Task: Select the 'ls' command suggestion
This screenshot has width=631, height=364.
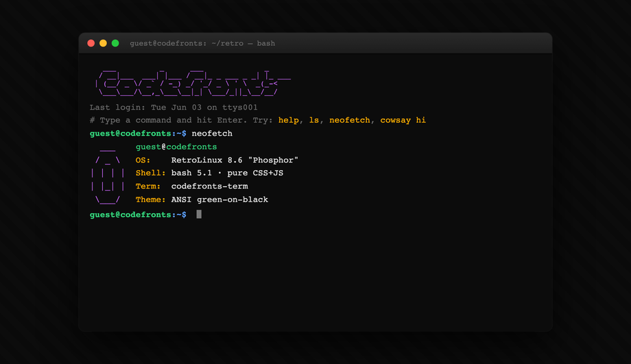Action: [314, 120]
